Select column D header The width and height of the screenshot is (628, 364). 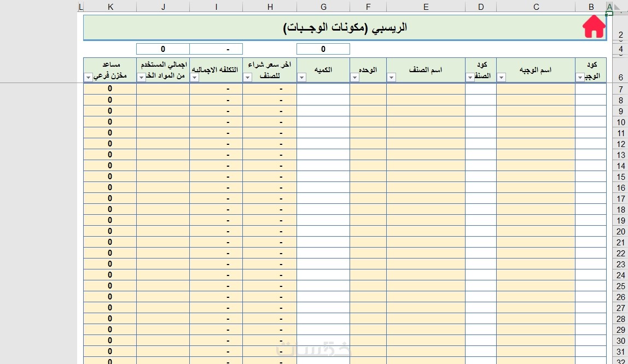click(x=481, y=7)
